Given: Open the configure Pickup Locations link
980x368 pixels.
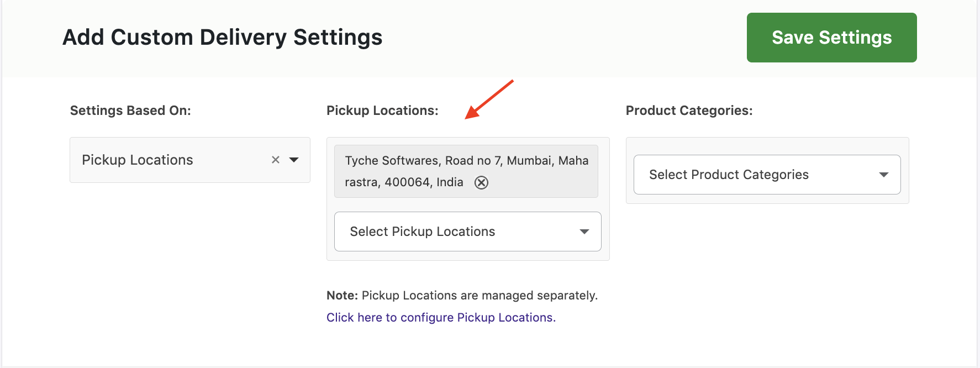Looking at the screenshot, I should [x=441, y=318].
